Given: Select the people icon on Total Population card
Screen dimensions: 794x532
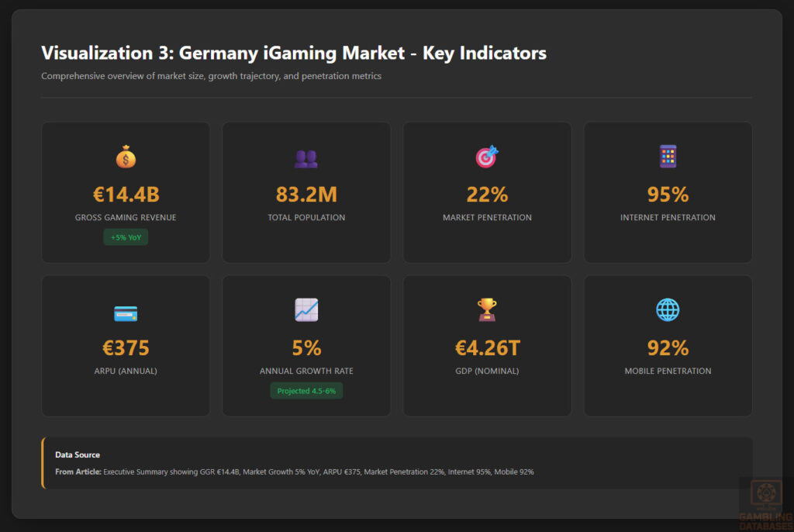Looking at the screenshot, I should click(x=306, y=157).
